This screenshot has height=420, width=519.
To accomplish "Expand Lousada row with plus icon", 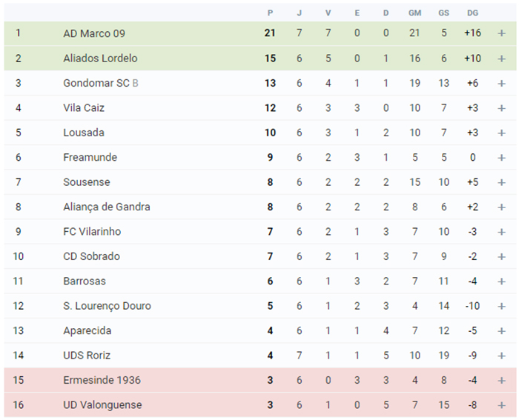I will click(x=501, y=133).
